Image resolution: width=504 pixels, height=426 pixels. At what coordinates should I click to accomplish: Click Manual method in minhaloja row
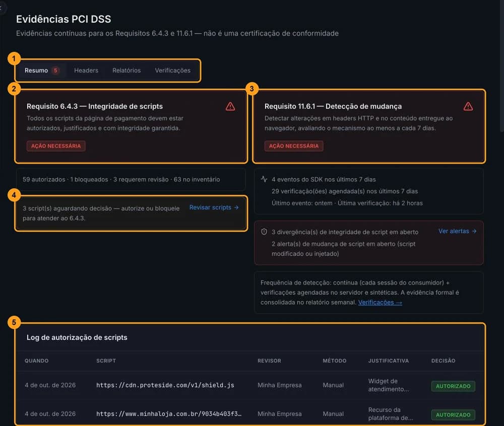click(333, 414)
